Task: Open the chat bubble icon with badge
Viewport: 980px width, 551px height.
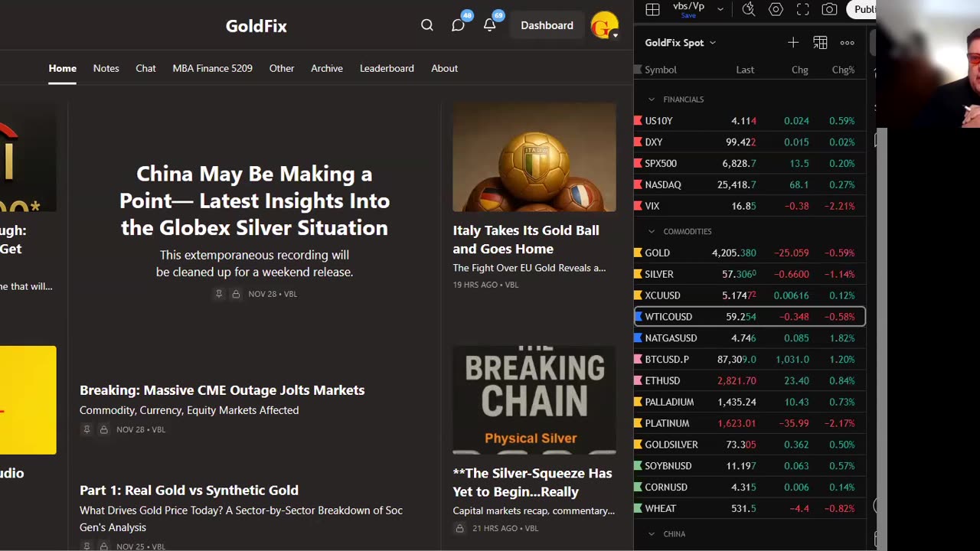Action: (x=458, y=25)
